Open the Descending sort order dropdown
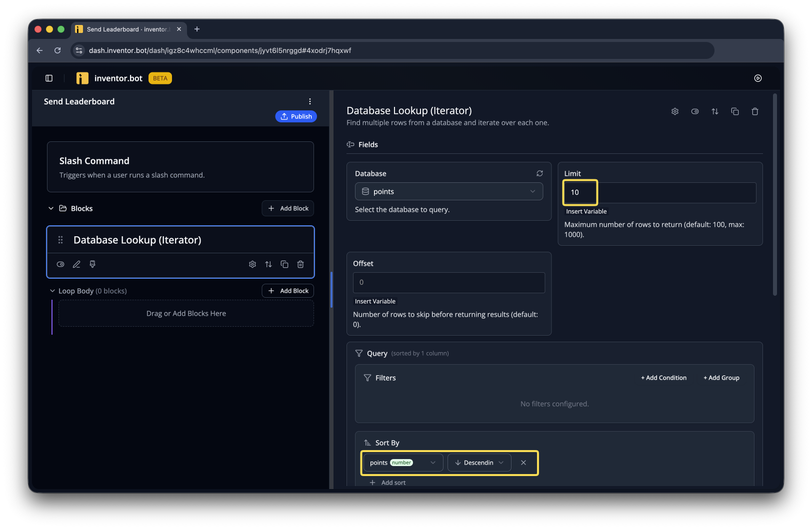Screen dimensions: 812x530 (479, 463)
